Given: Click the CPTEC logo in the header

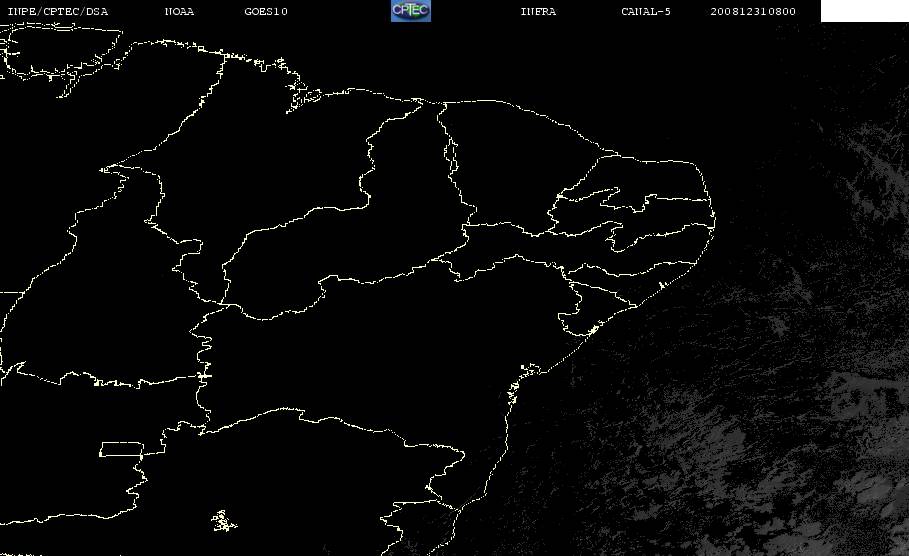Looking at the screenshot, I should tap(410, 10).
